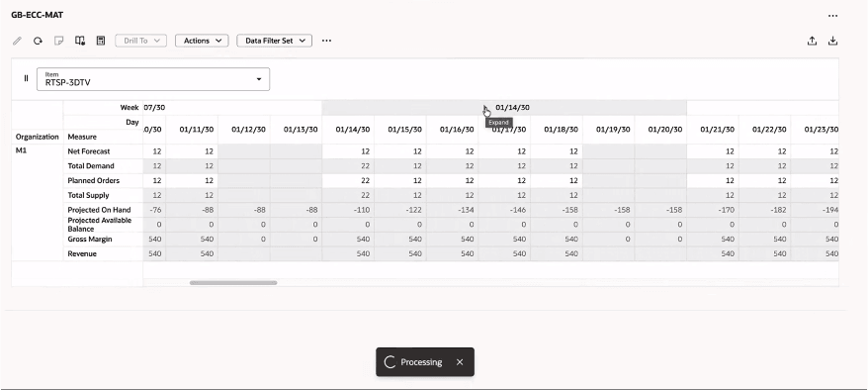
Task: Click the Net Forecast cell under 01/11/30
Action: pyautogui.click(x=192, y=151)
